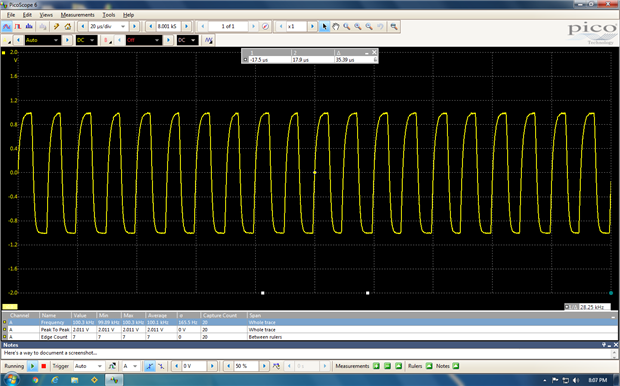Viewport: 620px width, 386px height.
Task: Select the falling edge trigger icon
Action: coord(161,366)
